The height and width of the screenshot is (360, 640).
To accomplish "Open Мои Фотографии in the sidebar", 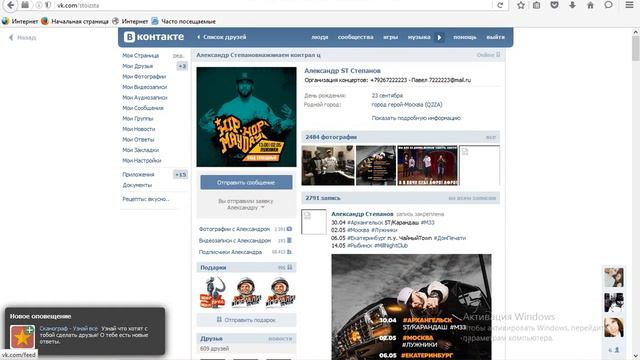I will pos(144,77).
